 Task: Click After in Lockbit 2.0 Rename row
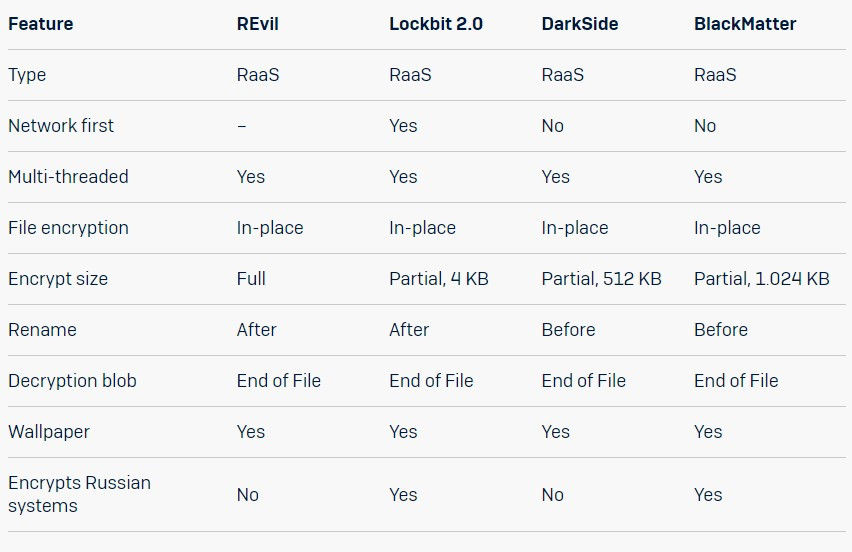409,330
